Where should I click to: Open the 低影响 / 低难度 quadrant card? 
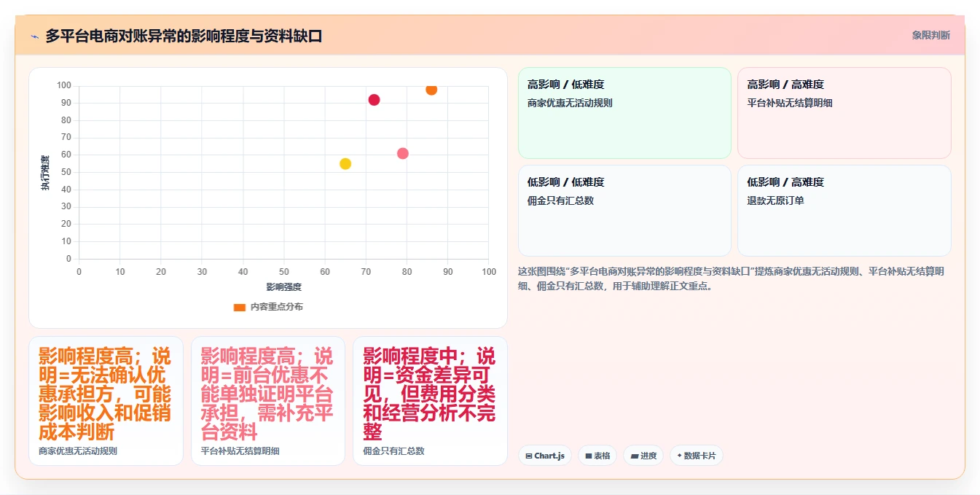pos(624,211)
